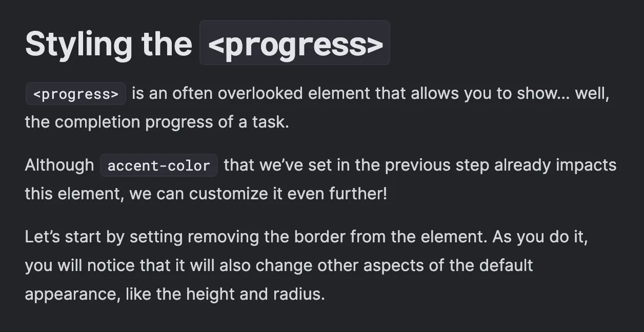
Task: Click the inline <progress> code in first paragraph
Action: click(76, 94)
